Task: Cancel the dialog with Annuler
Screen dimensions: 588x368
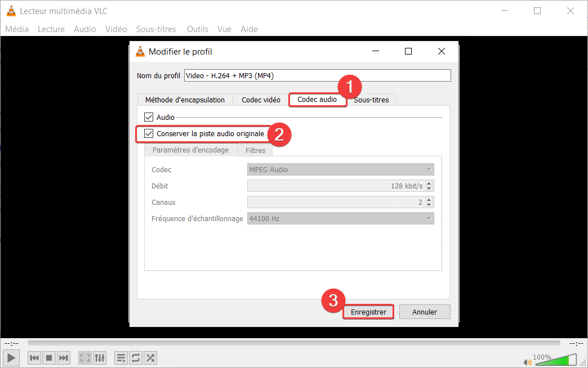Action: tap(424, 311)
